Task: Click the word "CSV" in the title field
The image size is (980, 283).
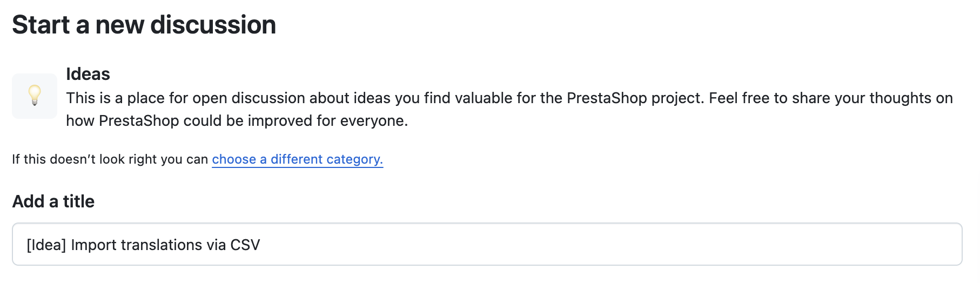Action: tap(245, 245)
